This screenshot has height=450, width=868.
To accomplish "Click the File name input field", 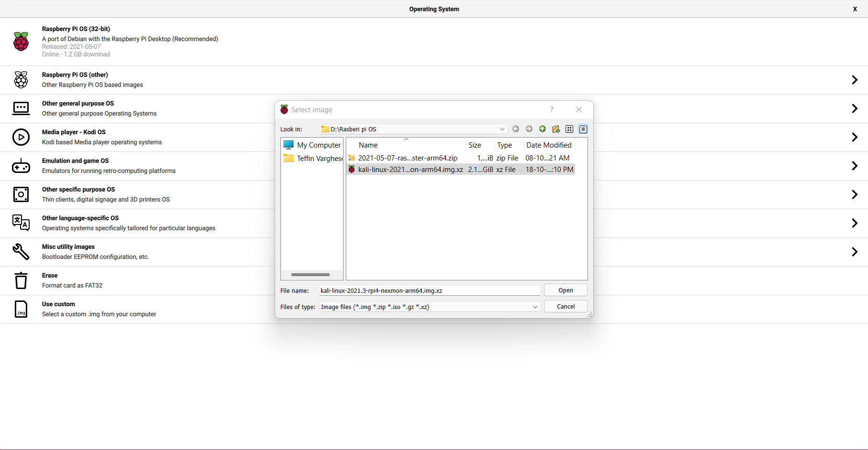I will point(430,290).
